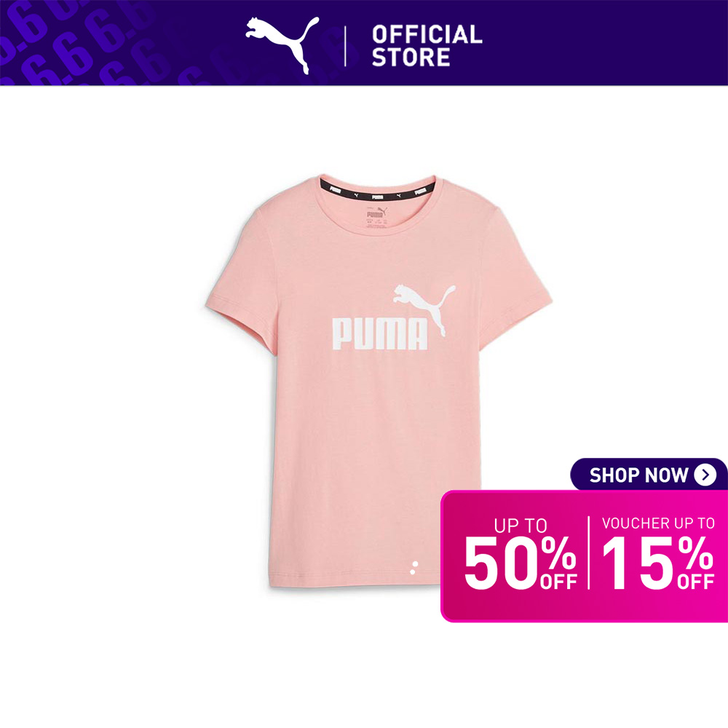This screenshot has height=728, width=728.
Task: Click the arrow circle beside SHOP NOW
Action: click(705, 475)
